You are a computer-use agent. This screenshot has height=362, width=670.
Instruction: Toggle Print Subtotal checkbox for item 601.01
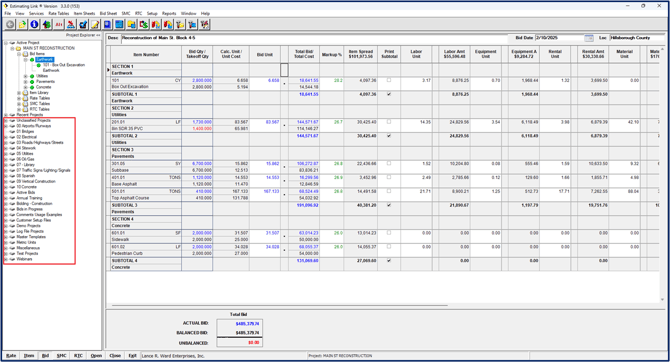[x=389, y=233]
